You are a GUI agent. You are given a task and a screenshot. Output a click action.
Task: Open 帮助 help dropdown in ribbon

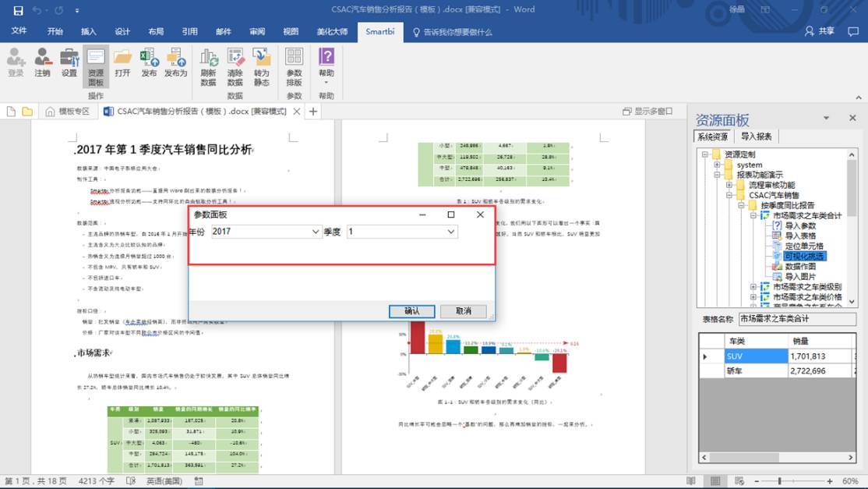(326, 67)
